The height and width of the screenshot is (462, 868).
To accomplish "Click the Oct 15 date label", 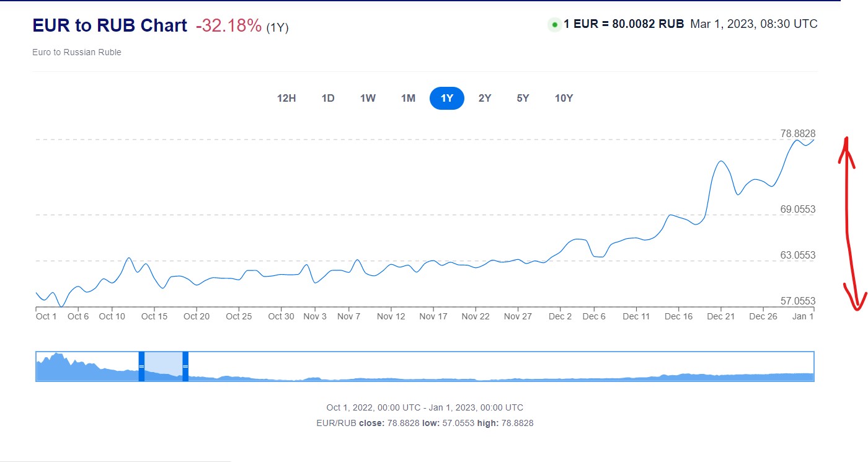I will tap(154, 316).
